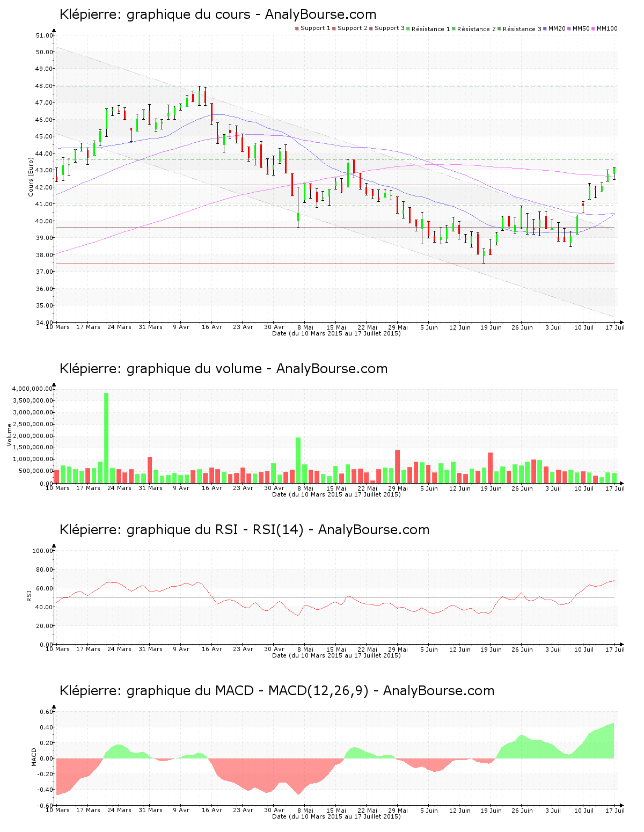
Task: Click the 'graphique du MACD - MACD(12,26,9)' title
Action: pyautogui.click(x=247, y=691)
